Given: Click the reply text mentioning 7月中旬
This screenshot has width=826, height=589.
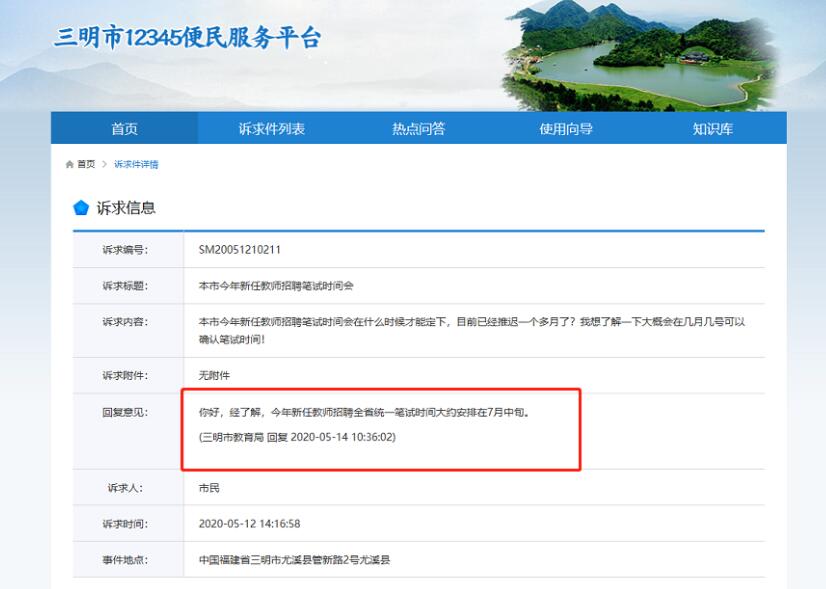Looking at the screenshot, I should [x=363, y=412].
